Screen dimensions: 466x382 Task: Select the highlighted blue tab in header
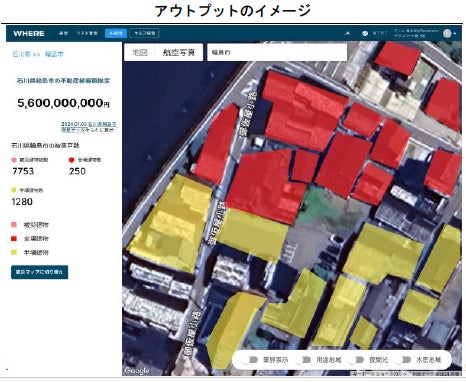click(x=116, y=33)
